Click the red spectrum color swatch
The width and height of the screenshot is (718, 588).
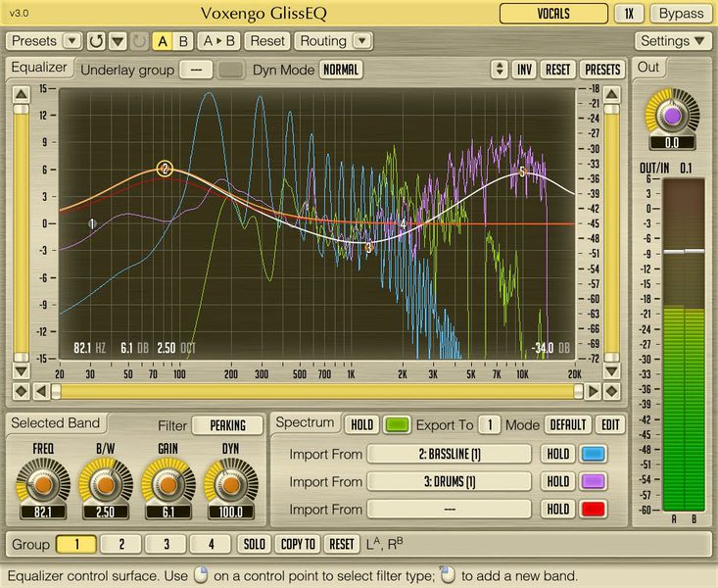pos(594,510)
